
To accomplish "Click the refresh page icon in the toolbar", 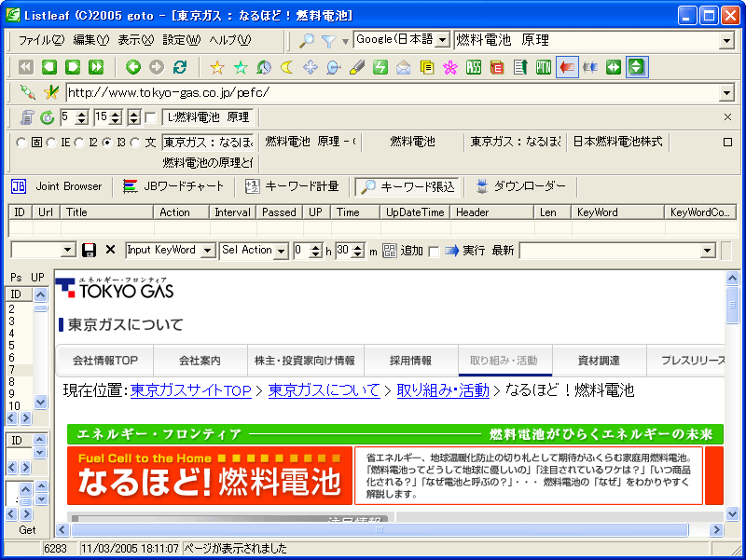I will pos(178,67).
